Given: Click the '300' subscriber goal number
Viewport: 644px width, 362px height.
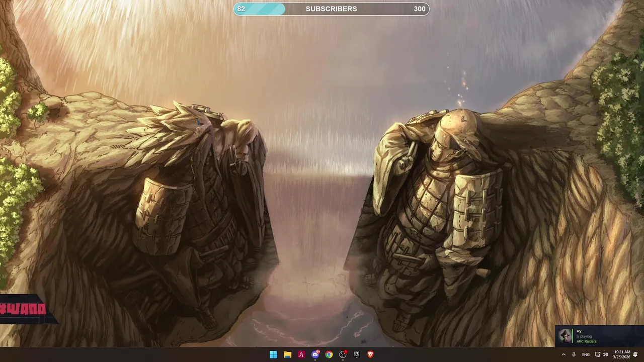Looking at the screenshot, I should [420, 9].
